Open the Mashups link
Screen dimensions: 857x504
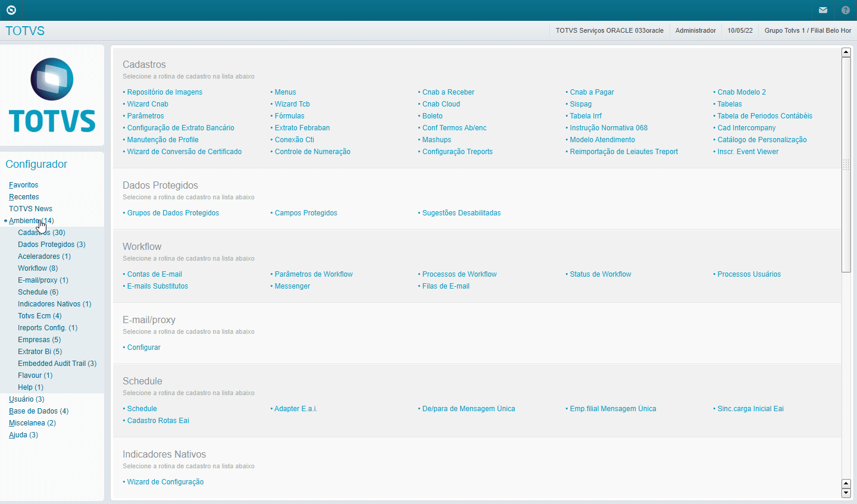click(x=436, y=140)
